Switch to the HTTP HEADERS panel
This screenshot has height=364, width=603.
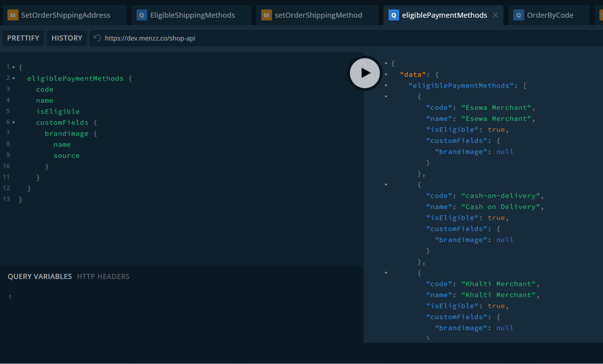click(x=103, y=276)
